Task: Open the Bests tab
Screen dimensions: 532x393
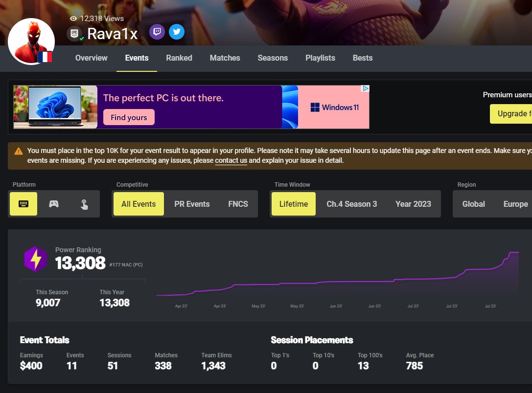Action: pyautogui.click(x=363, y=58)
